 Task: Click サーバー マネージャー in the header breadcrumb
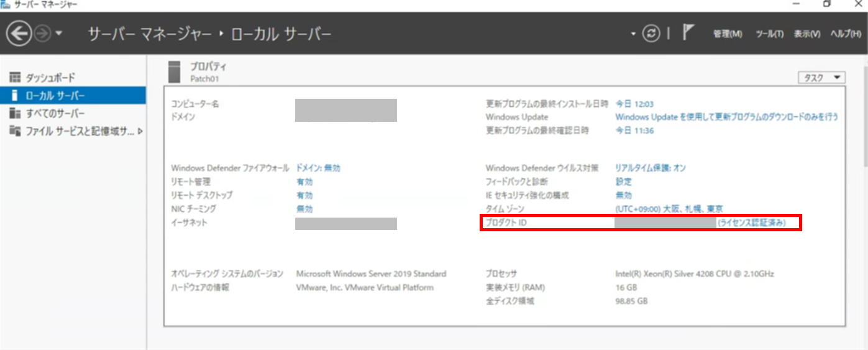pyautogui.click(x=150, y=34)
